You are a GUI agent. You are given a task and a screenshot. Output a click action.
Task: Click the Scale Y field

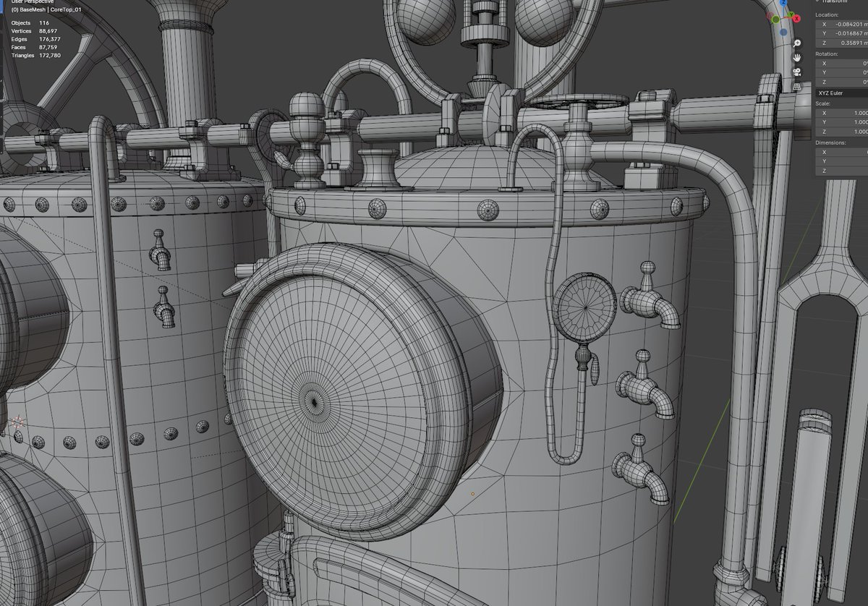click(842, 123)
